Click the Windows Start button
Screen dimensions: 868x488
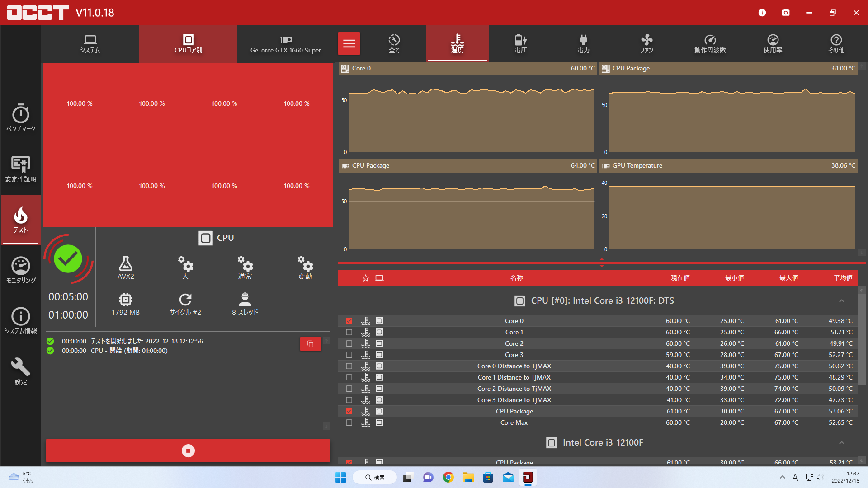340,477
